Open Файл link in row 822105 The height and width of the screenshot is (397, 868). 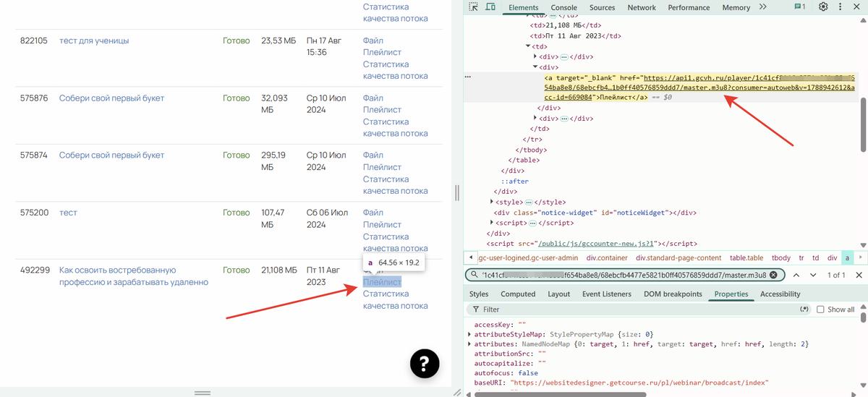coord(373,40)
